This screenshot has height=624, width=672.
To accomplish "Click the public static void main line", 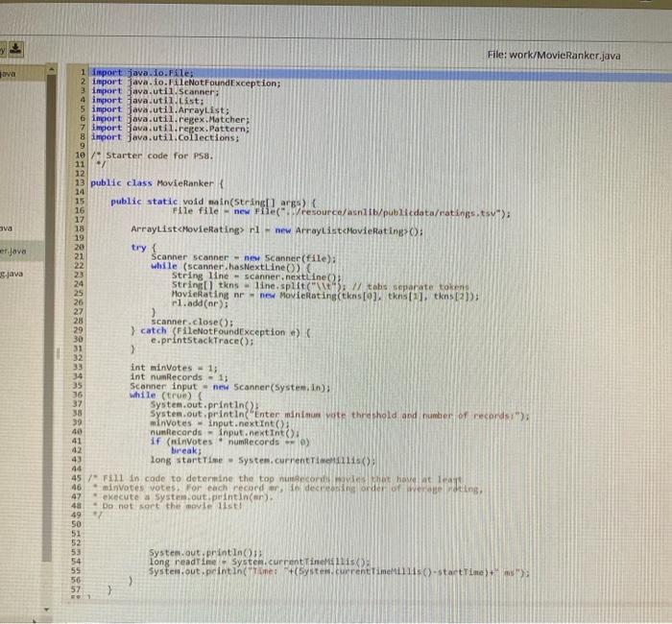I will (213, 203).
